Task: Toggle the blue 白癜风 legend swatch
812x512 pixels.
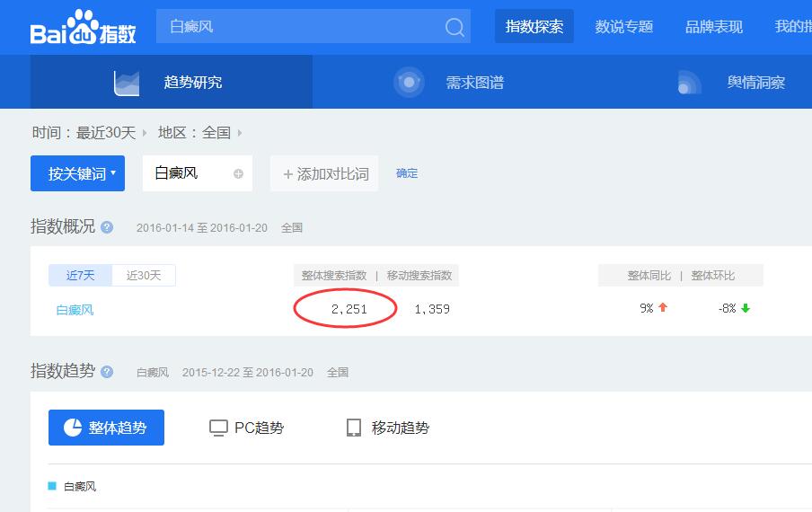Action: tap(52, 486)
